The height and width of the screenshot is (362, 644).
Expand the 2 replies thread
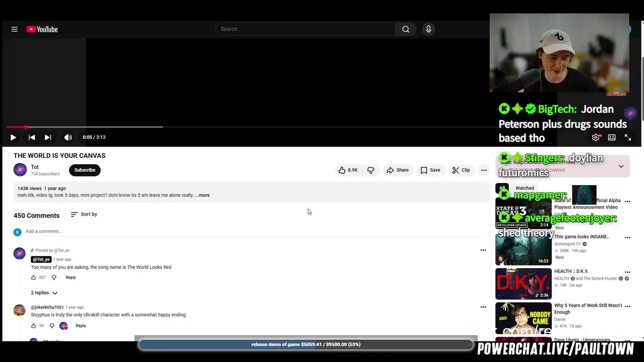[44, 293]
